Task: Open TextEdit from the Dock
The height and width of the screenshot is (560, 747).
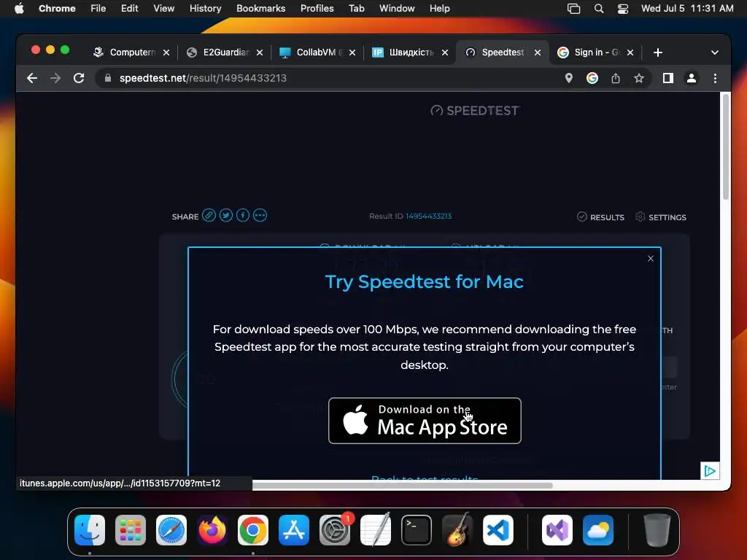Action: pyautogui.click(x=376, y=530)
